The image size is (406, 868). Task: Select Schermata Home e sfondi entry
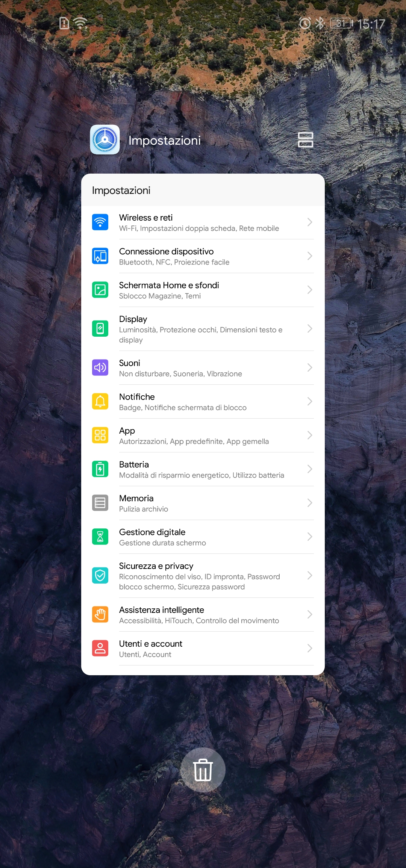coord(203,290)
